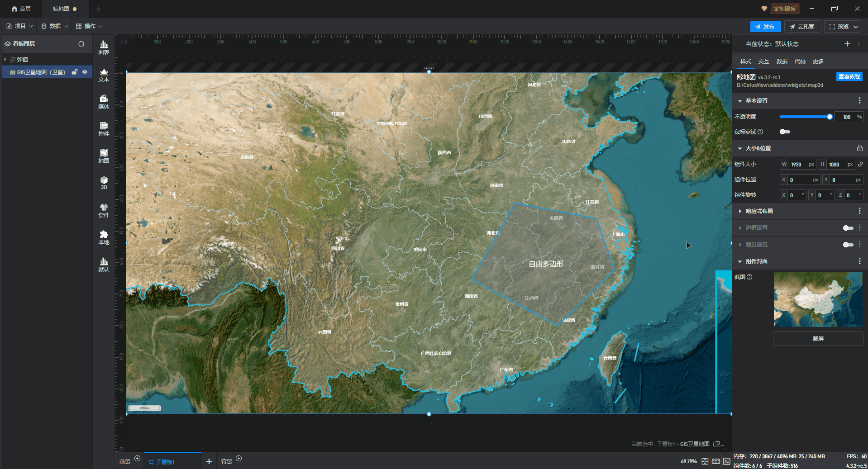This screenshot has width=868, height=469.
Task: Click the plus icon to add a state
Action: pyautogui.click(x=847, y=44)
